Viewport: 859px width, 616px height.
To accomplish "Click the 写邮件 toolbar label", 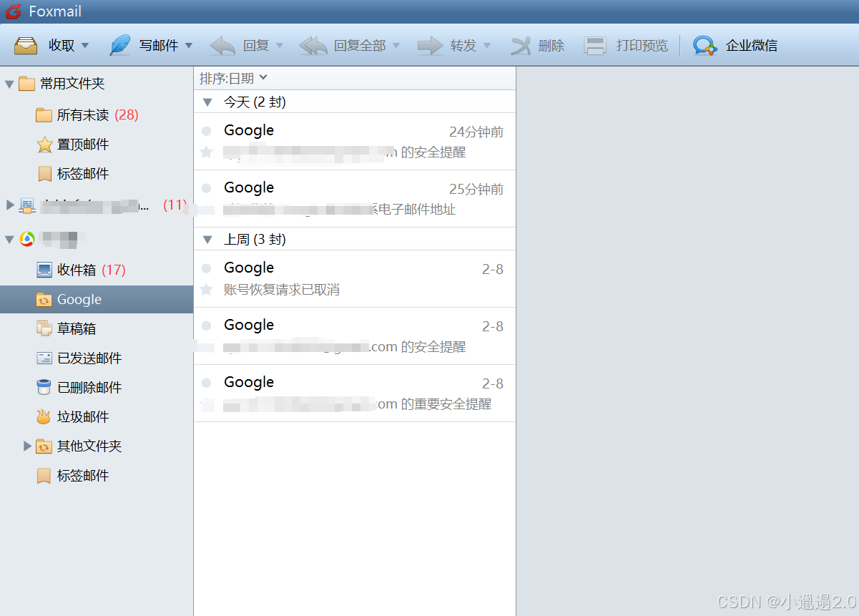I will tap(159, 46).
